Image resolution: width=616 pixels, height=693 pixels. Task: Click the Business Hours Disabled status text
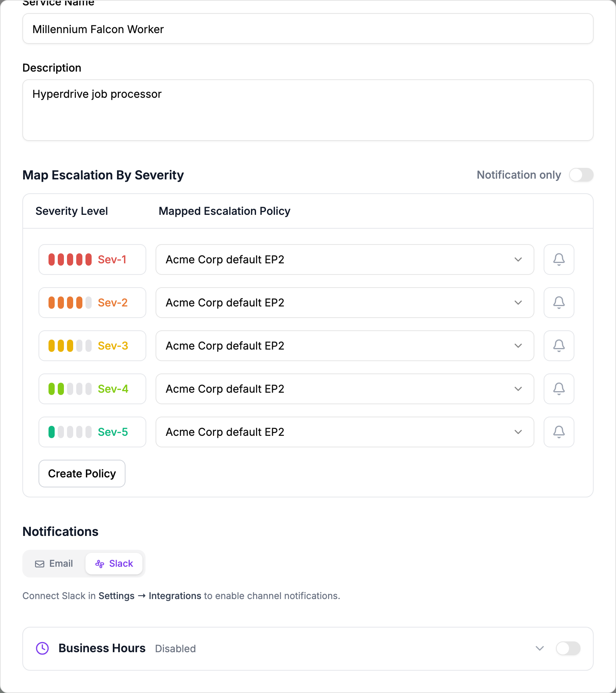point(175,649)
